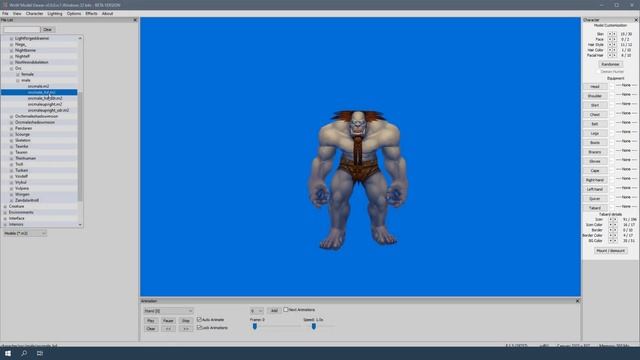The image size is (640, 360).
Task: Select orcmaleupright_sdr.m2 in the file tree
Action: point(48,110)
